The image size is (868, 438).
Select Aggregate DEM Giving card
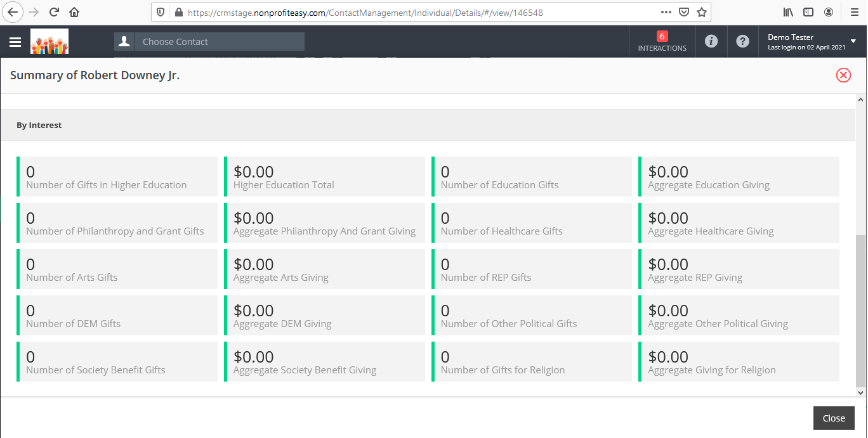point(324,316)
